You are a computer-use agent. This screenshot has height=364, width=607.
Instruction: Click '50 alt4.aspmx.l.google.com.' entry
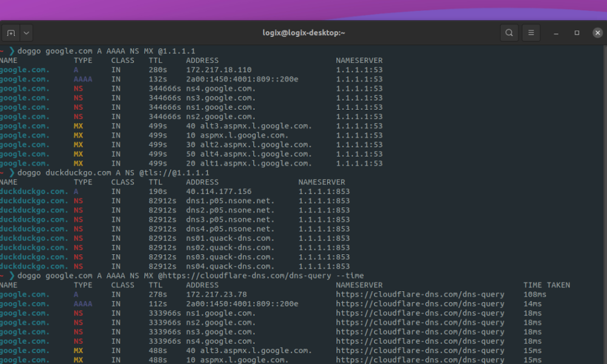pos(249,154)
